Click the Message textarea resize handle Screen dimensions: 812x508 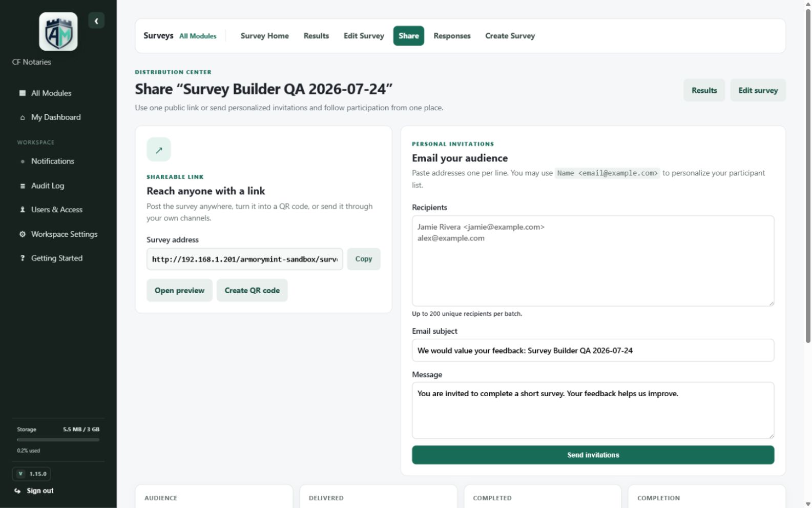tap(771, 435)
